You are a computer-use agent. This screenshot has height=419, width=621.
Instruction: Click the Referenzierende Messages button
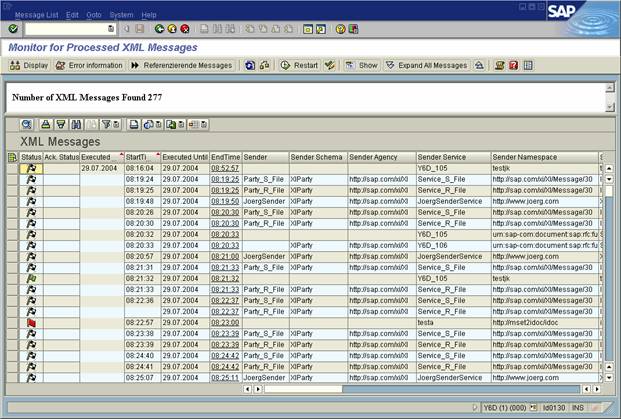tap(182, 65)
